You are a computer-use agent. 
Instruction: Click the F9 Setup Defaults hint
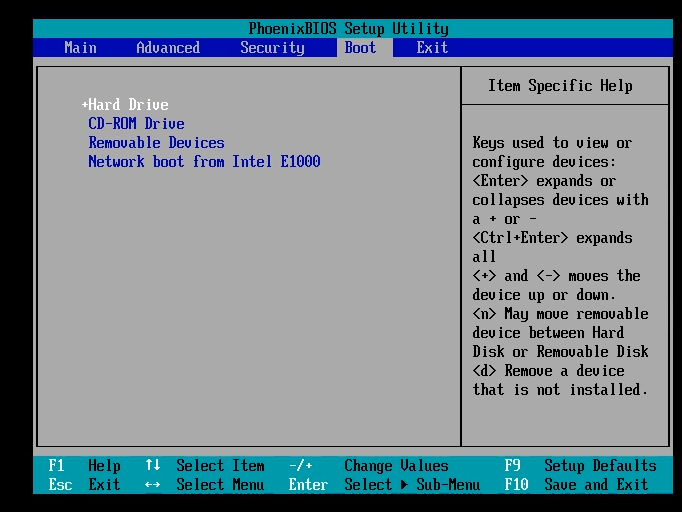pos(580,466)
